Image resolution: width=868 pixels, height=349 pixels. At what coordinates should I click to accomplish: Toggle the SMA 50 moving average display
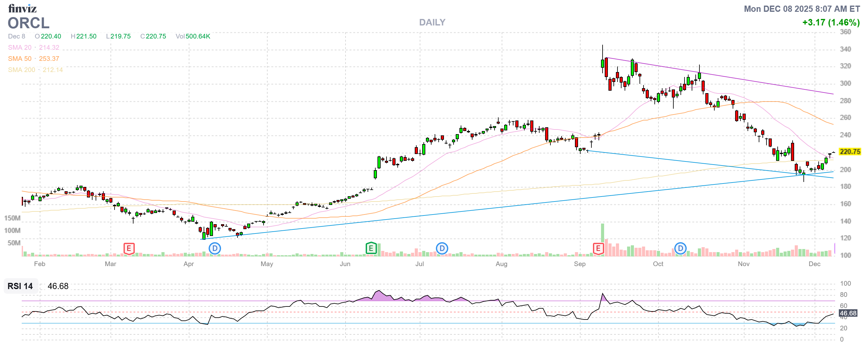pyautogui.click(x=20, y=59)
